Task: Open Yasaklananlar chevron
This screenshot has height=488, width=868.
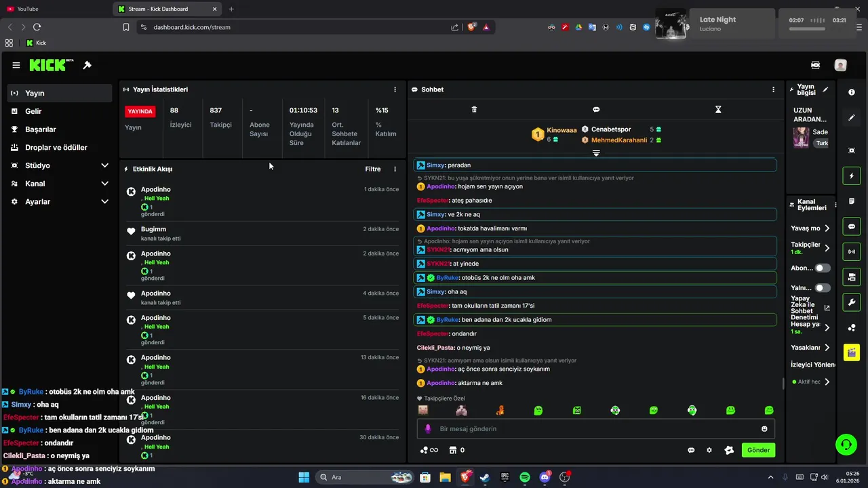Action: coord(827,348)
